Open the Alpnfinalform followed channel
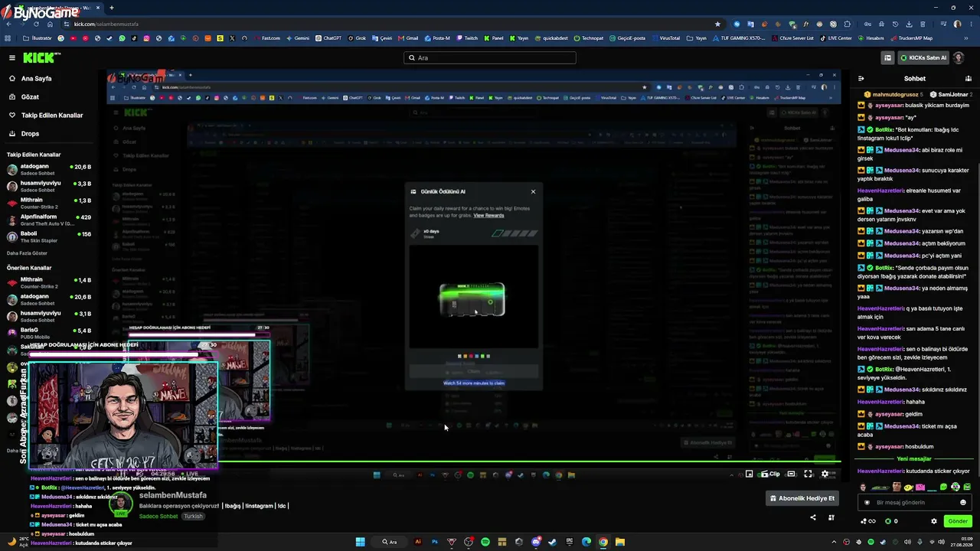 49,220
